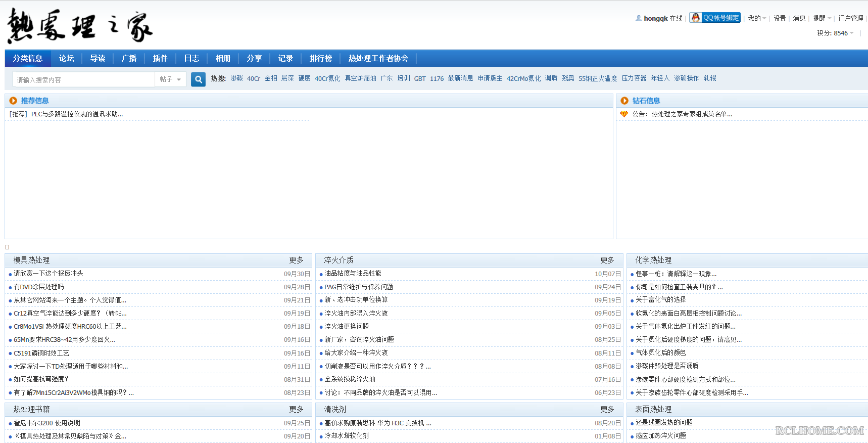Click the 模具热处理 section heading
868x443 pixels.
click(x=31, y=260)
